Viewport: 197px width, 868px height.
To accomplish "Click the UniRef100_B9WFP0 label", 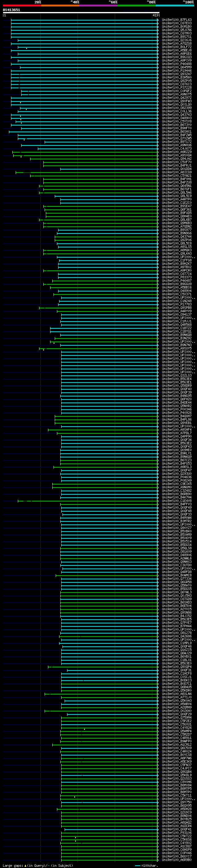I will (177, 741).
